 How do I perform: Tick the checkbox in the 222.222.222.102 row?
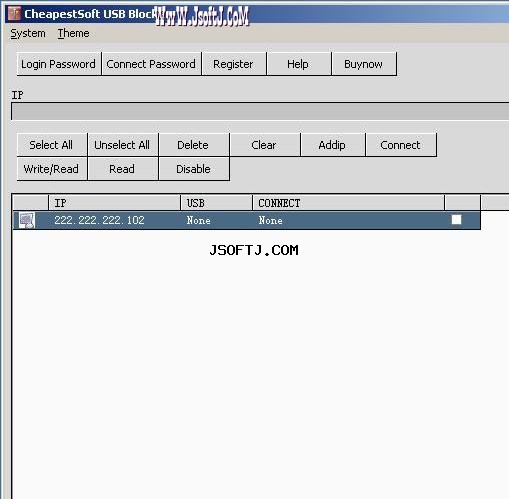click(456, 220)
